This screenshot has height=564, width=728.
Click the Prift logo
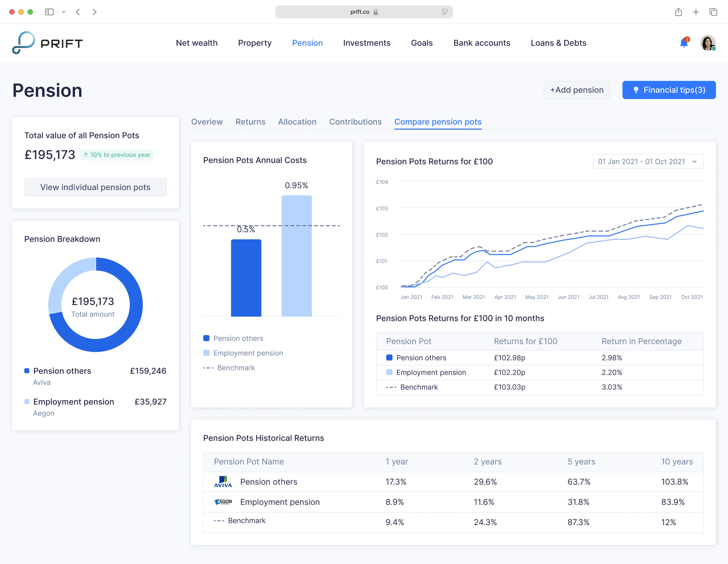pyautogui.click(x=47, y=43)
